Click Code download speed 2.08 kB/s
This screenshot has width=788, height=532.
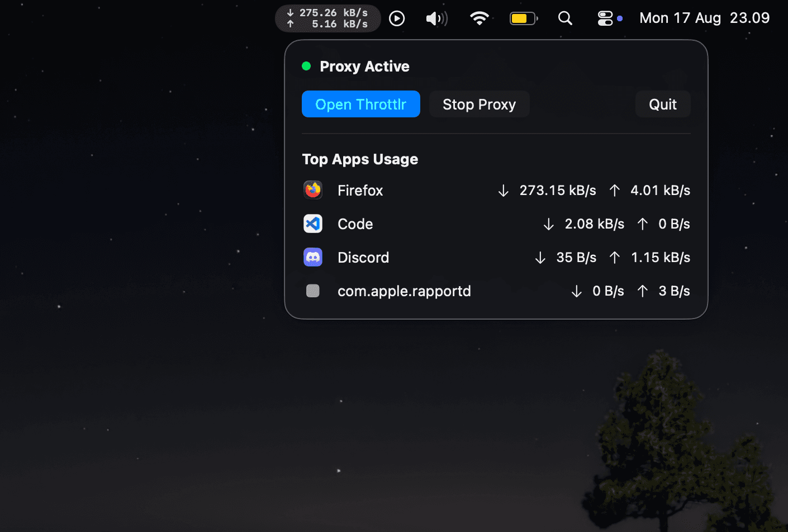(594, 224)
